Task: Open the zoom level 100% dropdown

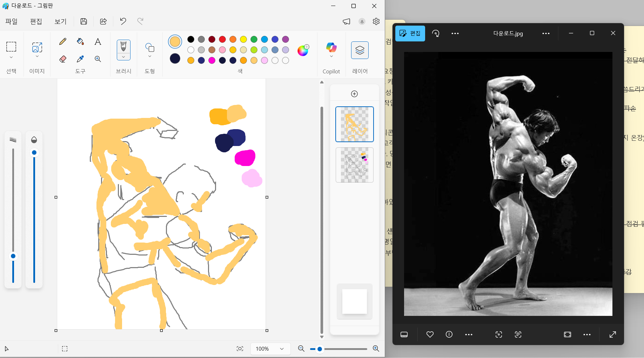Action: pos(282,349)
